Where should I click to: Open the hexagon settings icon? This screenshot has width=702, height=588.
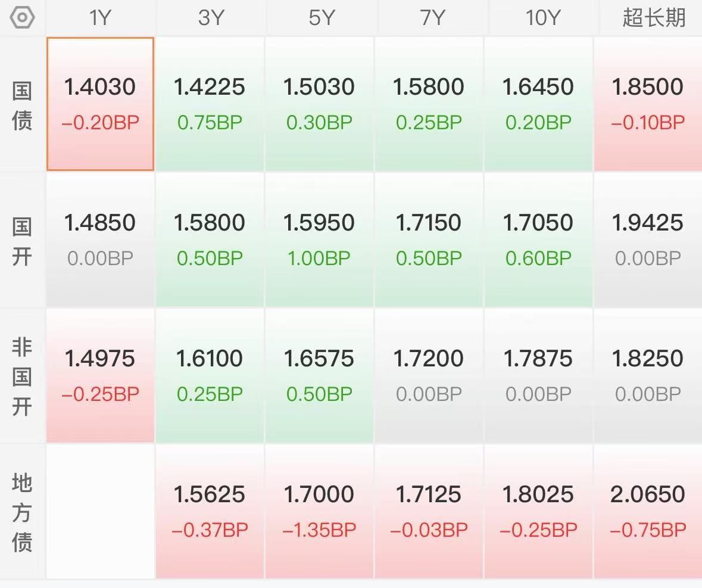22,18
